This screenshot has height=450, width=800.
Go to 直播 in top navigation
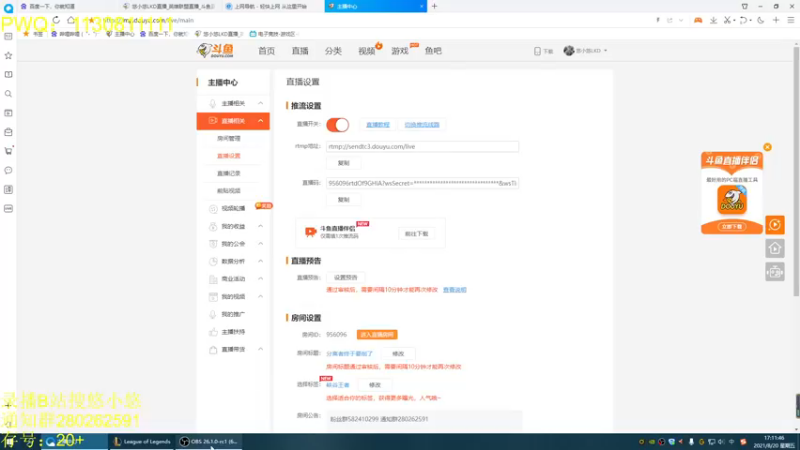point(300,51)
